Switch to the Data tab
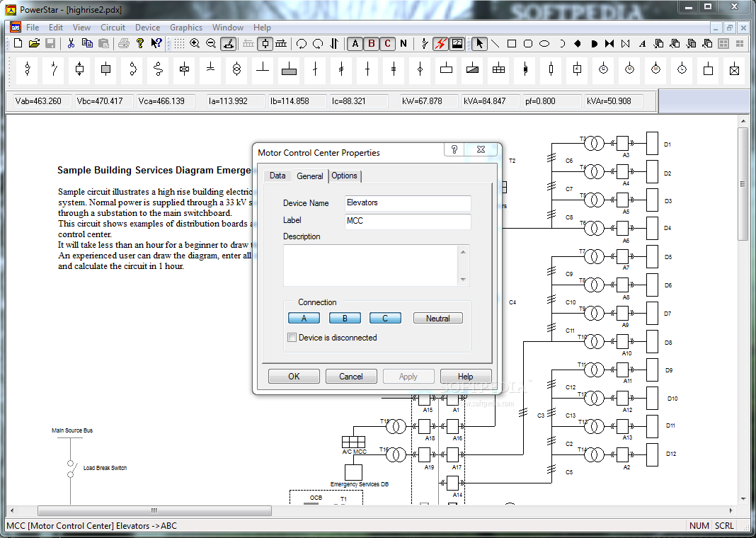 [277, 176]
